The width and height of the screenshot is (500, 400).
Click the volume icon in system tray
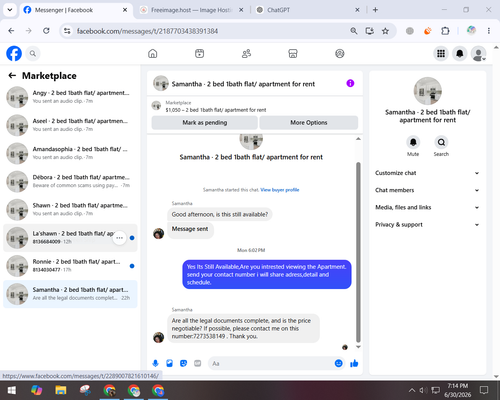click(423, 390)
